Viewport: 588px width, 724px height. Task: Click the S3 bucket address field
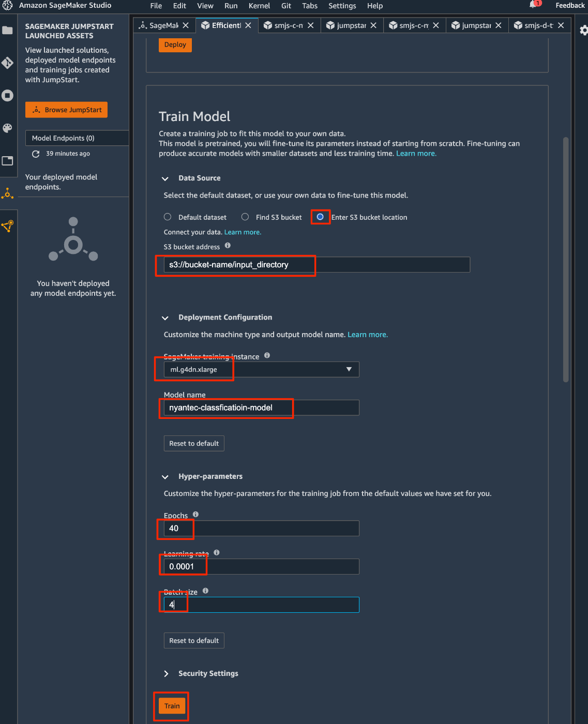coord(317,265)
